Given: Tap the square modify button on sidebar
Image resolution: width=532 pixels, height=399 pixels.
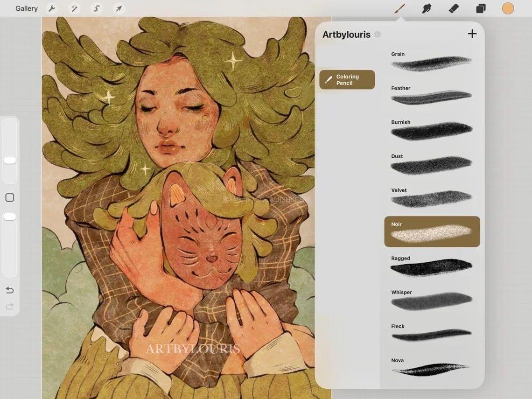Looking at the screenshot, I should pos(9,197).
